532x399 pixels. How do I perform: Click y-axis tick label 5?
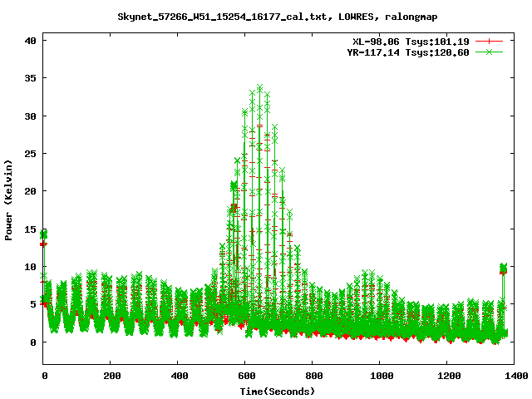[x=33, y=304]
